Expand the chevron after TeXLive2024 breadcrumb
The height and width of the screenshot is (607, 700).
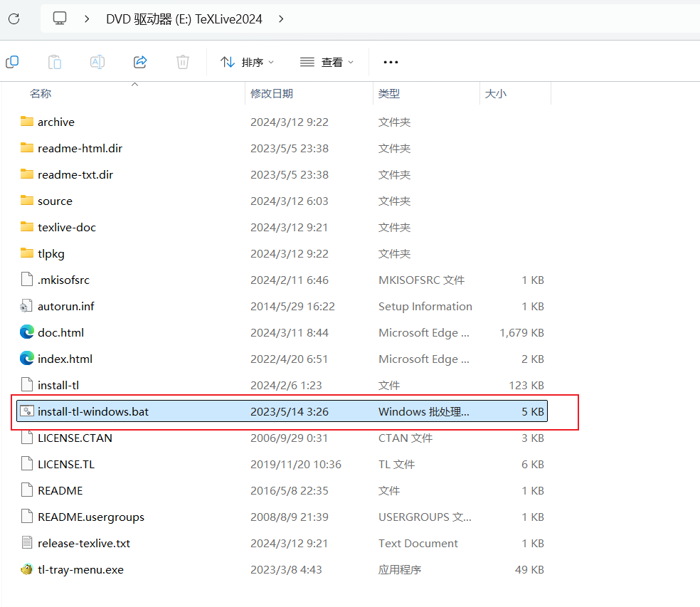point(281,19)
